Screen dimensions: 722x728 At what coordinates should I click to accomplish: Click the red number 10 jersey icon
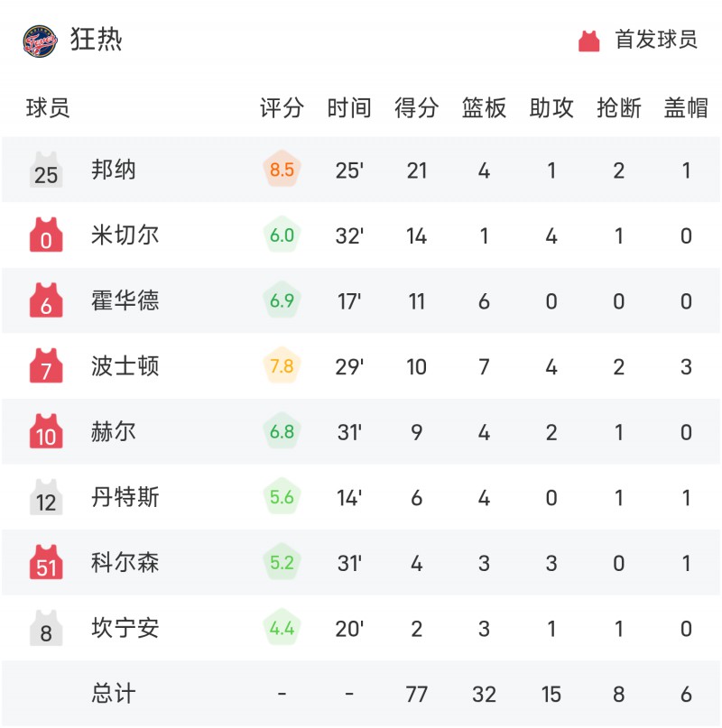click(x=46, y=431)
